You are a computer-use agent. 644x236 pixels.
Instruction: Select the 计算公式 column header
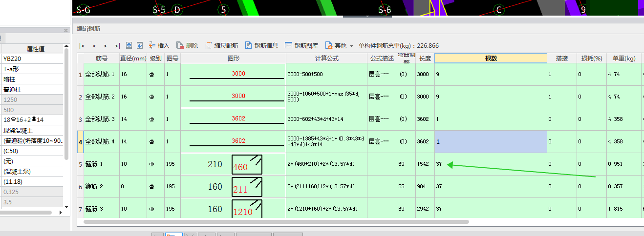click(326, 58)
